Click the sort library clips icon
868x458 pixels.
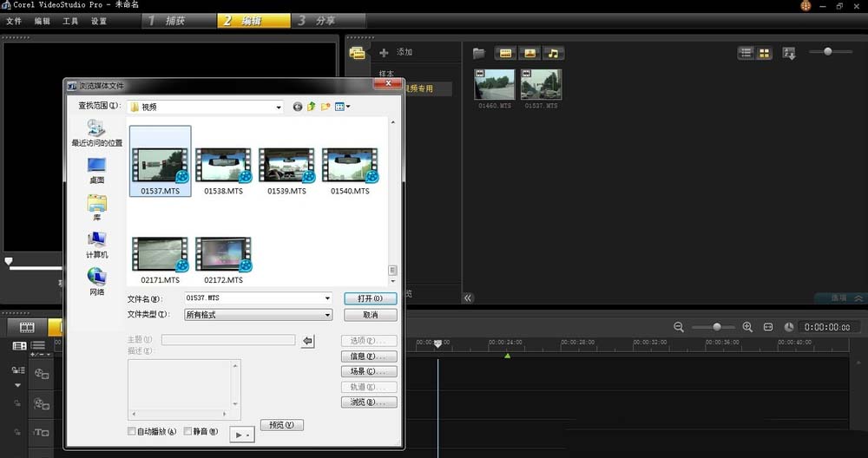tap(789, 53)
